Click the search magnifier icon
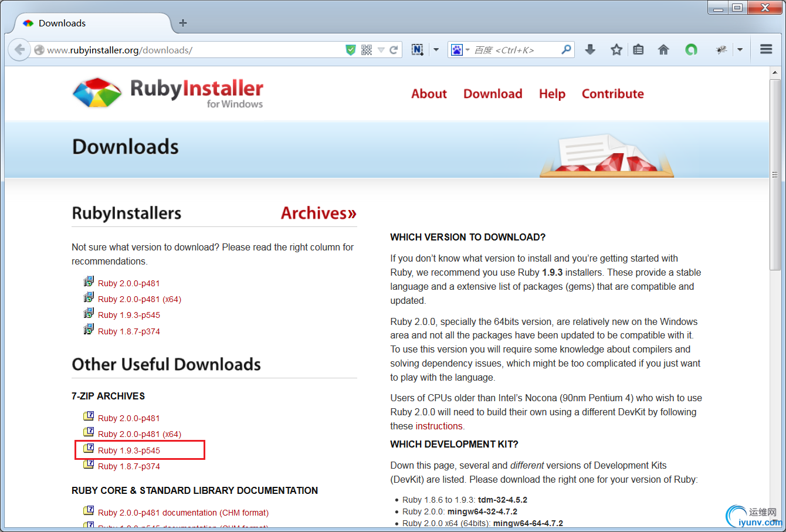The height and width of the screenshot is (532, 786). [566, 50]
